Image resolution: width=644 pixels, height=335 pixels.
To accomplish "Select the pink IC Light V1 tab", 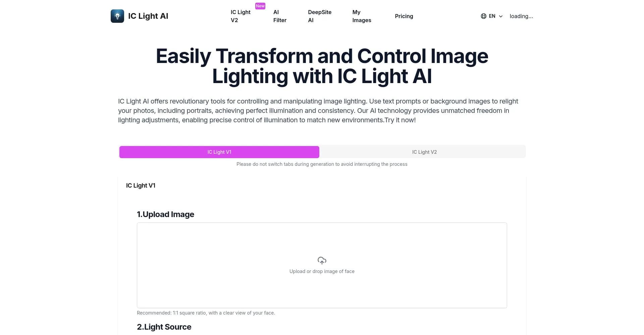I will tap(219, 152).
